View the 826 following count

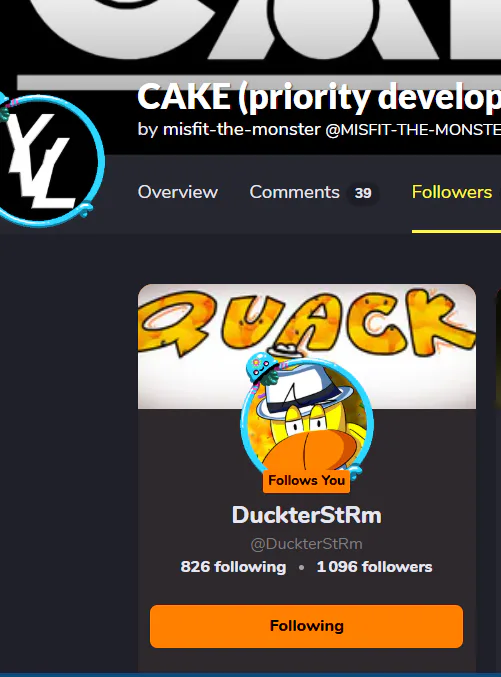point(233,567)
